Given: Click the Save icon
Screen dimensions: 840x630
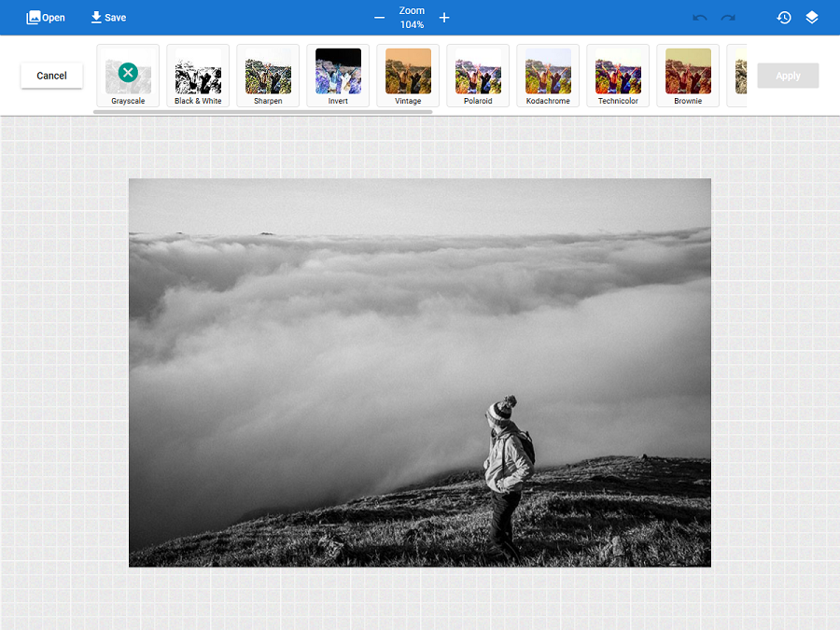Looking at the screenshot, I should coord(94,17).
